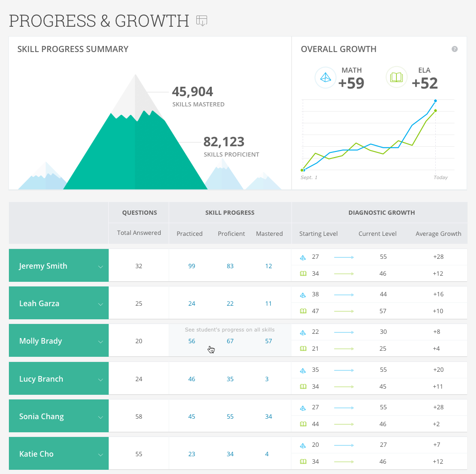Click the QUESTIONS column header

[x=139, y=212]
